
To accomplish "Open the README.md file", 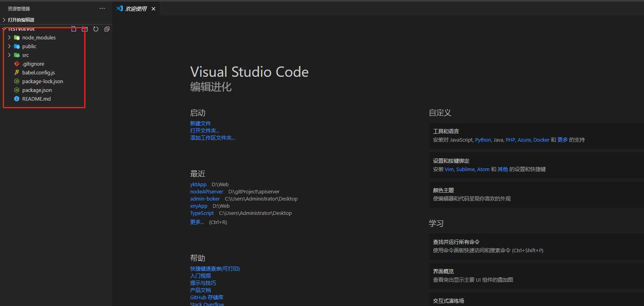I will pyautogui.click(x=36, y=99).
